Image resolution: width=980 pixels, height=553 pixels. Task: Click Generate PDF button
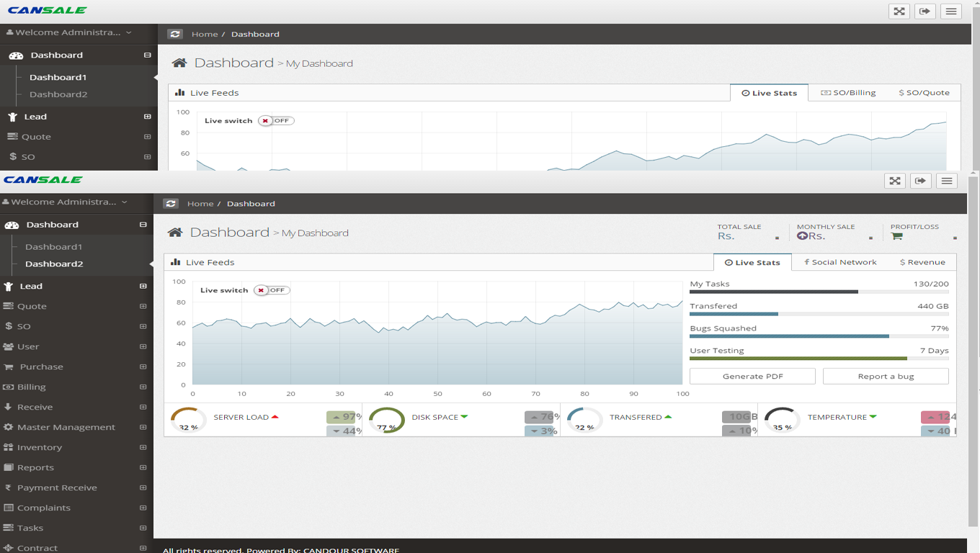tap(752, 376)
